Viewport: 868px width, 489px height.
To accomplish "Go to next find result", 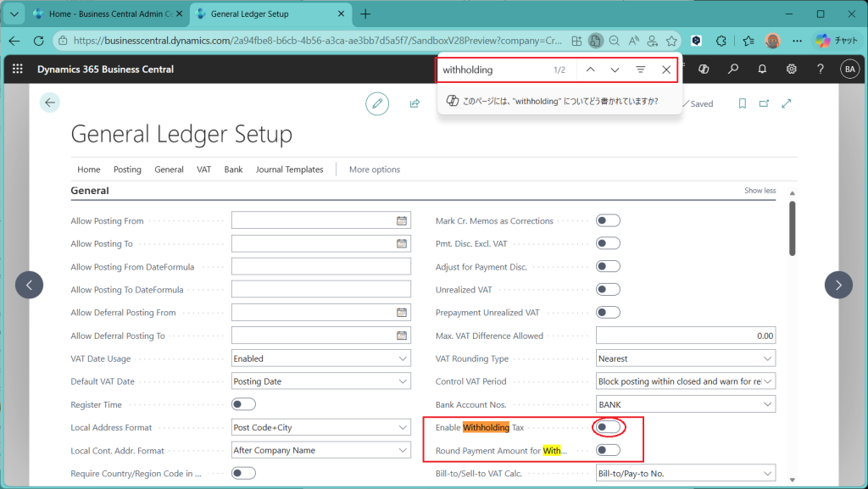I will point(615,69).
